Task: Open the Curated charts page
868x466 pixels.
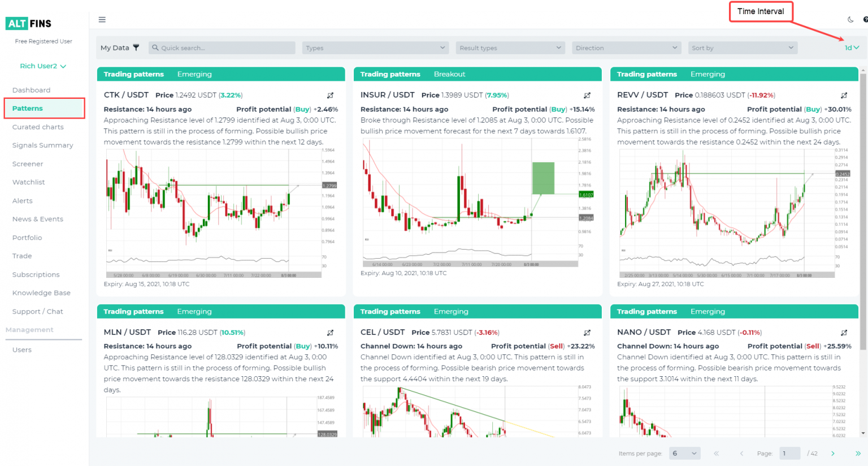Action: pos(38,127)
